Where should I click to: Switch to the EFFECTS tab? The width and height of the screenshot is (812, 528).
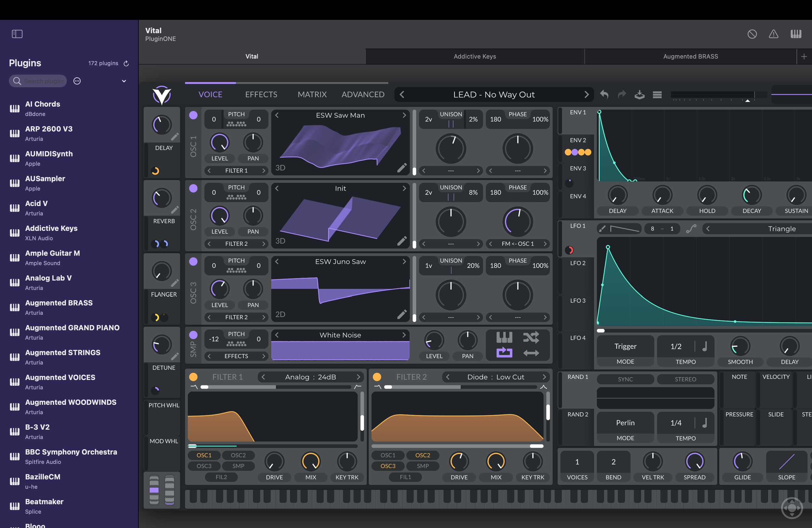[261, 94]
